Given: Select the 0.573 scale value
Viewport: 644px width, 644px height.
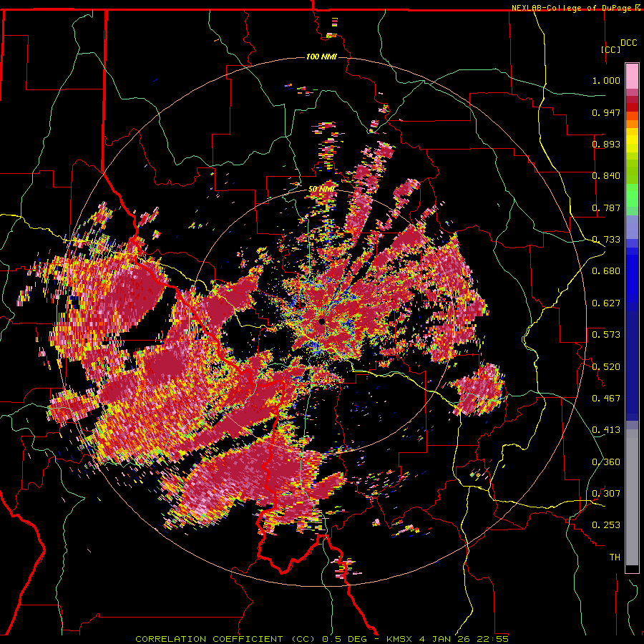Looking at the screenshot, I should point(606,335).
